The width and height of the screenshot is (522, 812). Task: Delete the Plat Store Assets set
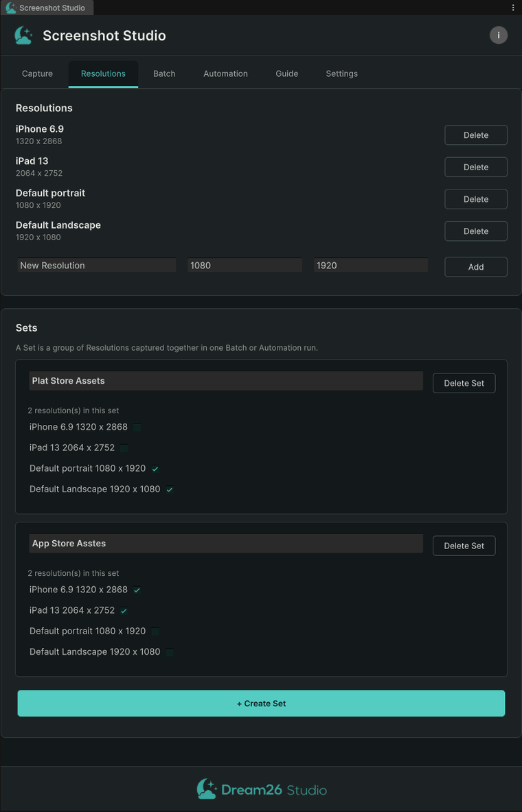point(464,383)
